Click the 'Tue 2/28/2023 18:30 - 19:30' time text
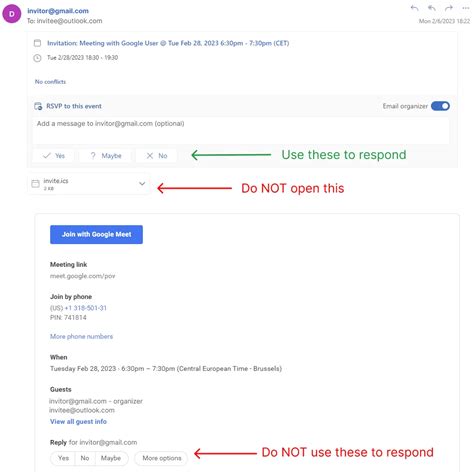This screenshot has width=474, height=474. tap(82, 58)
